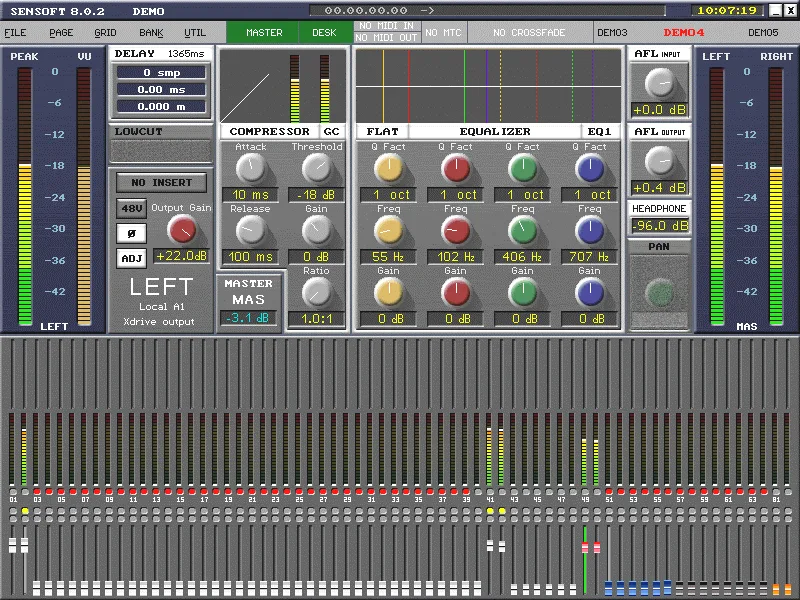
Task: Open the PAGE menu
Action: tap(61, 33)
